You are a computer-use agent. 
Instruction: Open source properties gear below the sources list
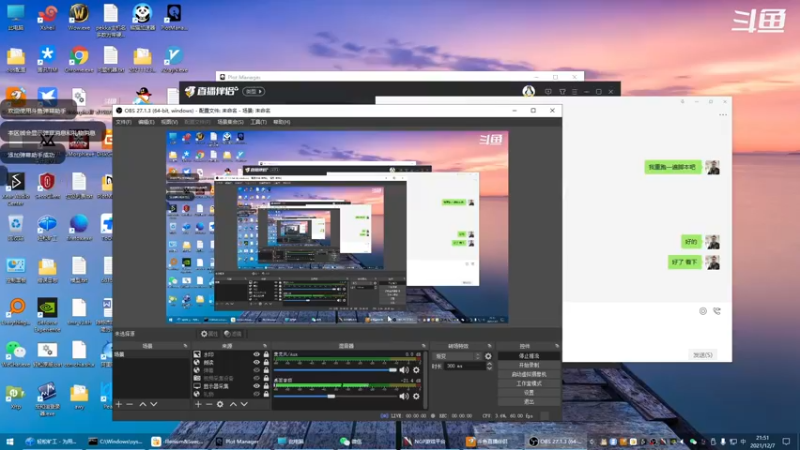point(220,404)
